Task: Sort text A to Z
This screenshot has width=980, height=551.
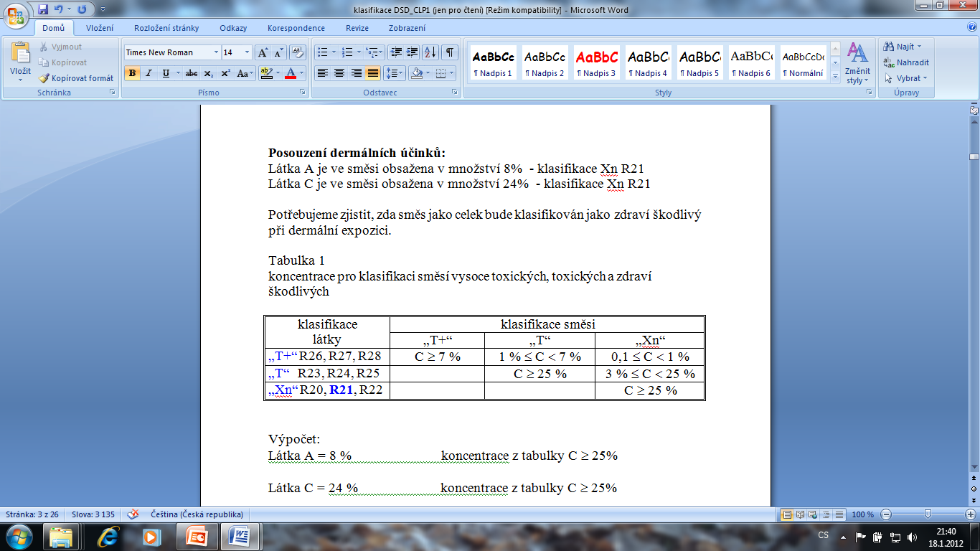Action: [x=430, y=52]
